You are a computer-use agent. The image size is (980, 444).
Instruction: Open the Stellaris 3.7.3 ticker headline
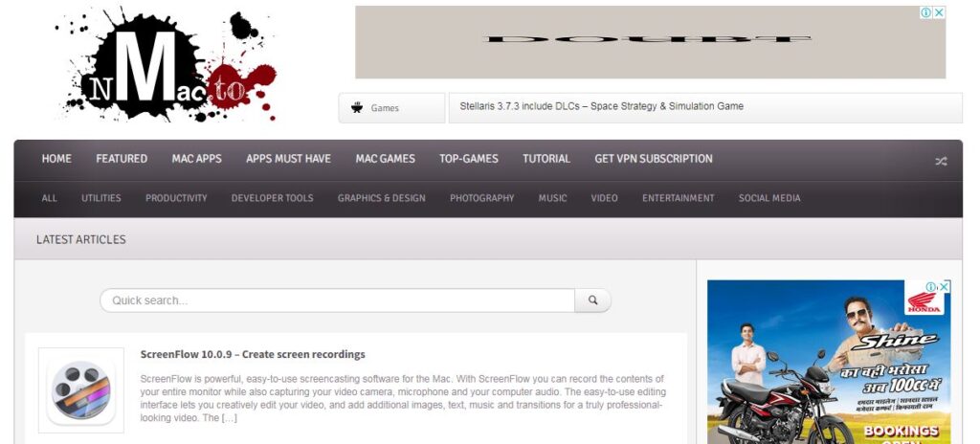coord(601,106)
